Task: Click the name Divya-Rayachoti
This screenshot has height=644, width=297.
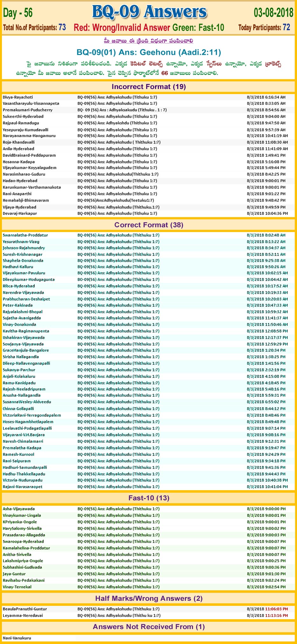Action: tap(18, 97)
